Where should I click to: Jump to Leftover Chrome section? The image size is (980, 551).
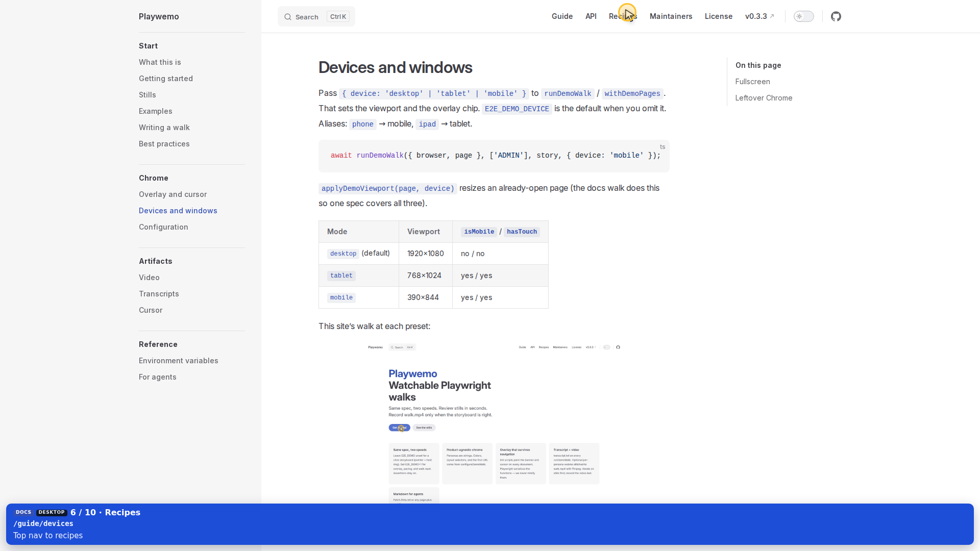(x=764, y=98)
